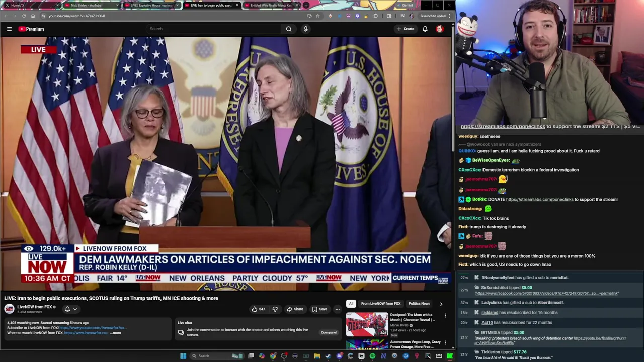Viewport: 644px width, 362px height.
Task: Save the video to playlist
Action: tap(319, 309)
